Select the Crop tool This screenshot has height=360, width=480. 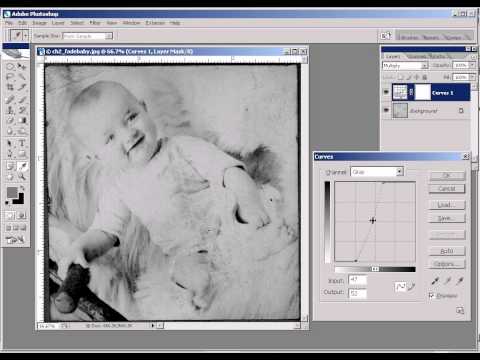click(10, 87)
